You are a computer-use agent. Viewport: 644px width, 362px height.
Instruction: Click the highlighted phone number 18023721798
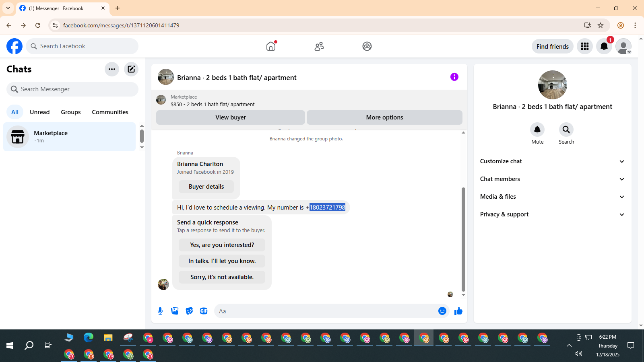point(327,208)
